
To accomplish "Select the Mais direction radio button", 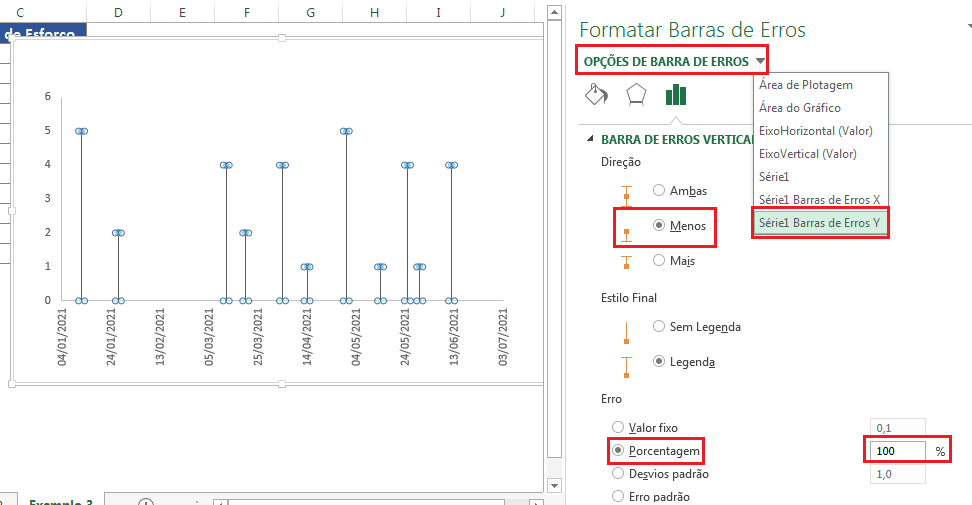I will [659, 260].
